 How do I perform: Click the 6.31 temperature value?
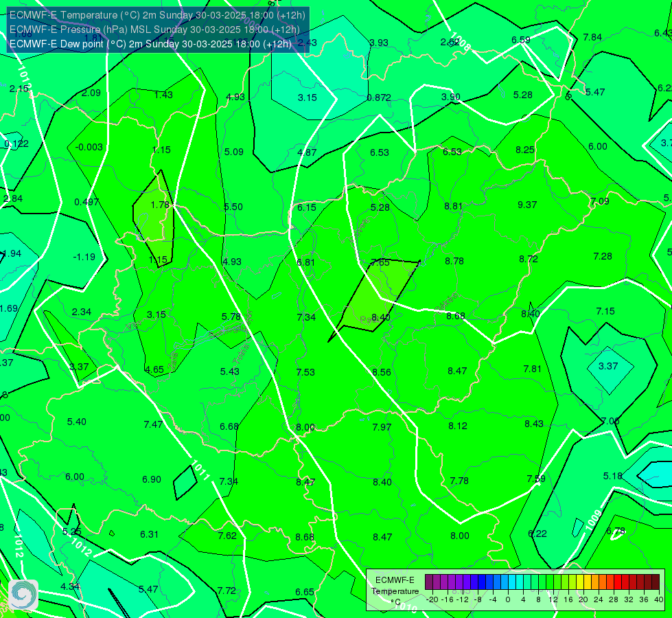coord(149,534)
